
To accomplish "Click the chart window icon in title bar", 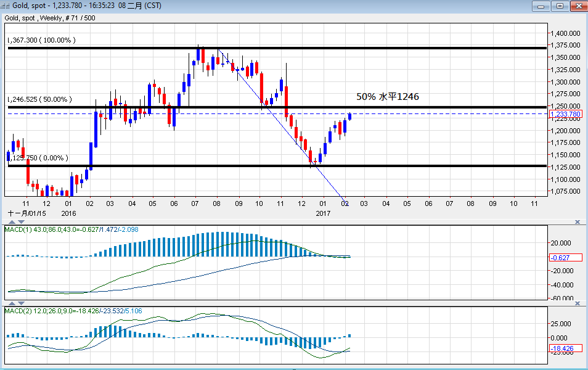I will pos(7,6).
